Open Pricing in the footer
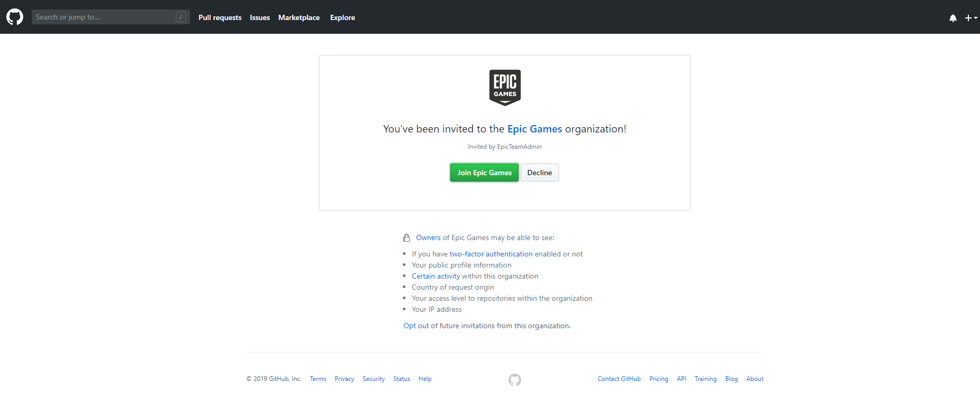980x410 pixels. pos(659,379)
